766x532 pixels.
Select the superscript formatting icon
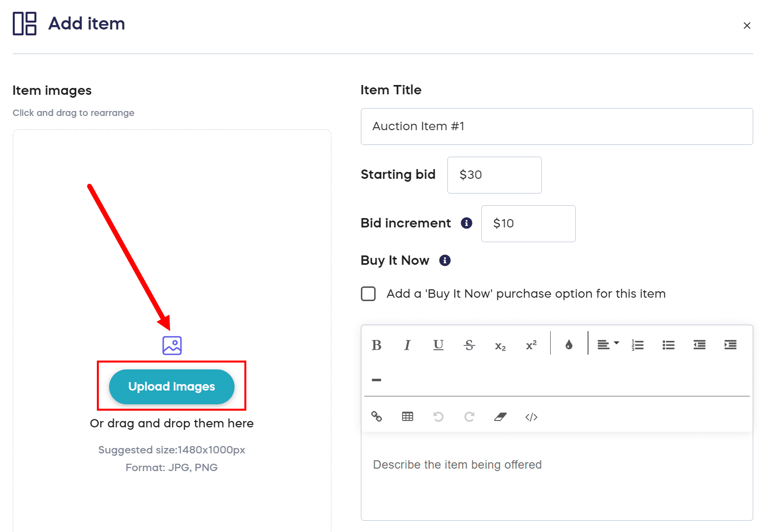pos(531,345)
